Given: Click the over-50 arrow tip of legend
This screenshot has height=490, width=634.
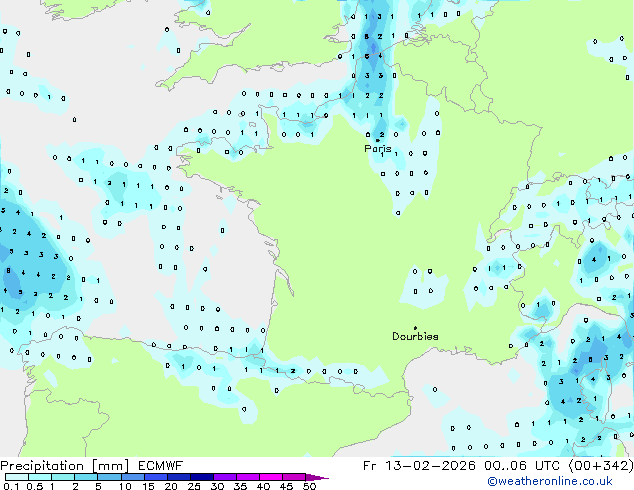Looking at the screenshot, I should point(317,477).
